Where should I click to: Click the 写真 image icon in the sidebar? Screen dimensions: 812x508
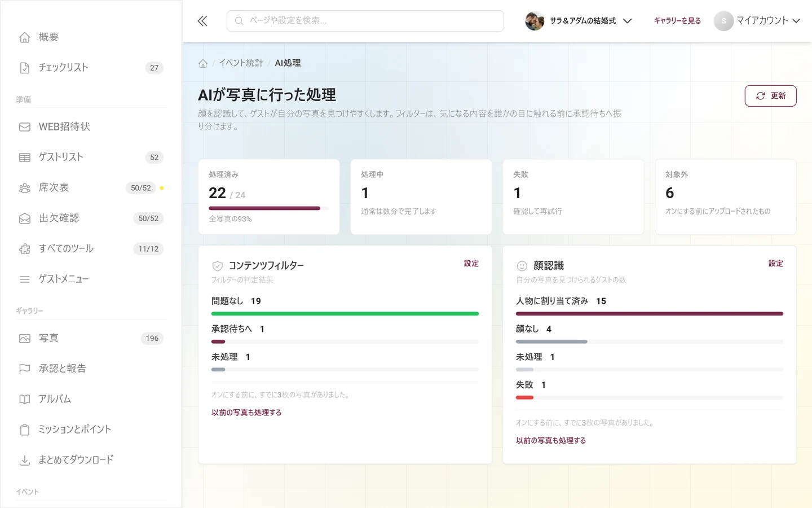click(25, 339)
